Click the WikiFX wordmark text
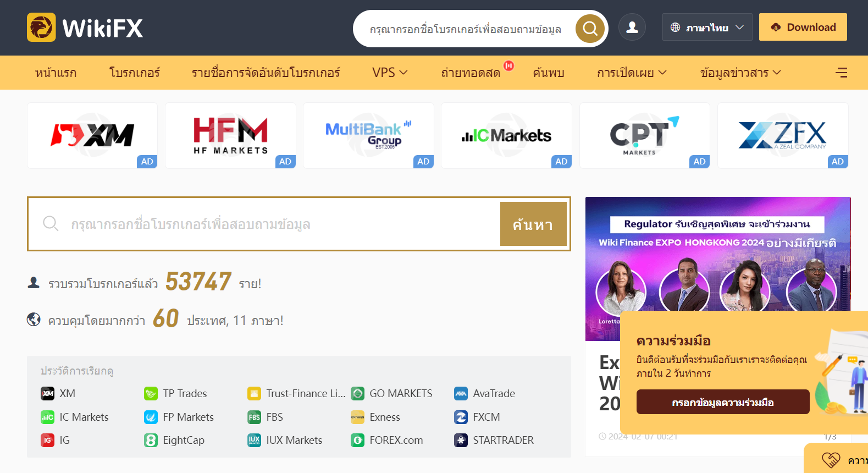 click(x=103, y=28)
